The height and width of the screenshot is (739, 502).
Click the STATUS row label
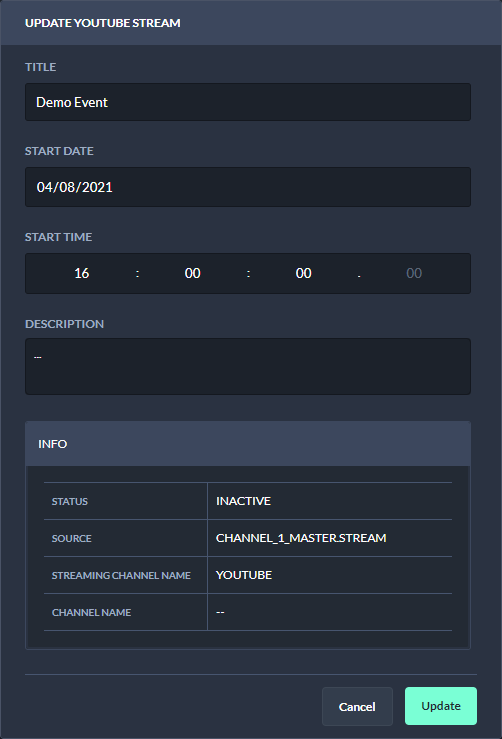70,501
